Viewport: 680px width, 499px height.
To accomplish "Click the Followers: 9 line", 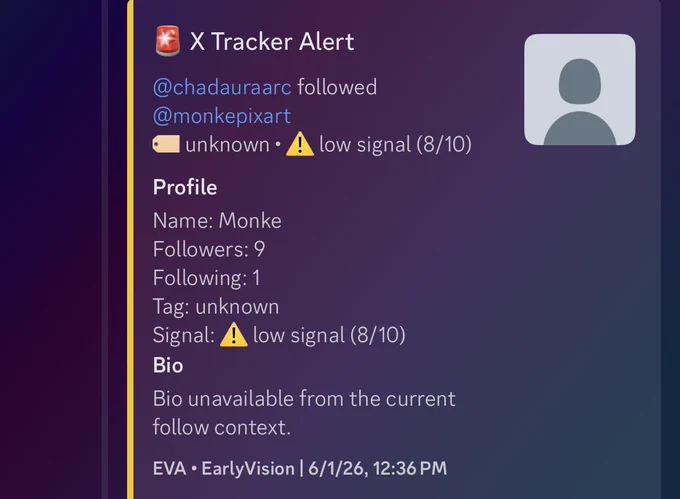I will pyautogui.click(x=209, y=249).
